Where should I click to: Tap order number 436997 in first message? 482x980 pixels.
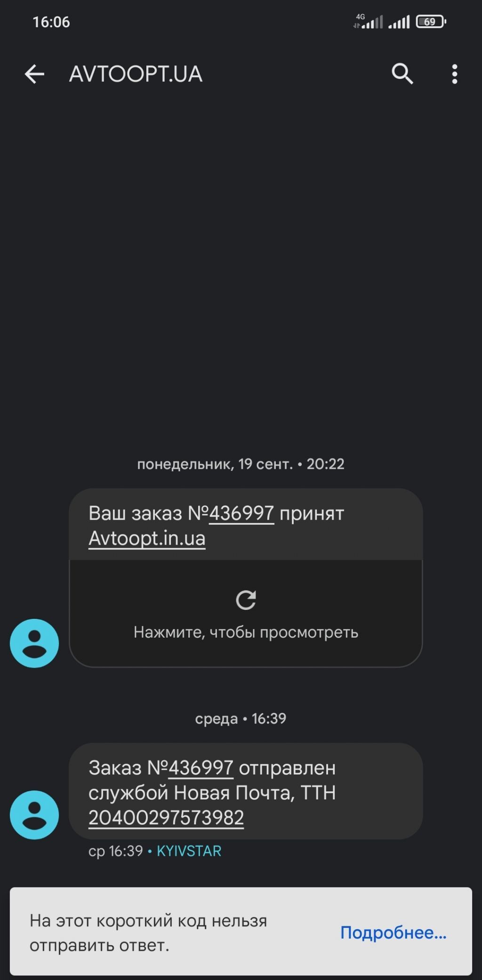241,513
